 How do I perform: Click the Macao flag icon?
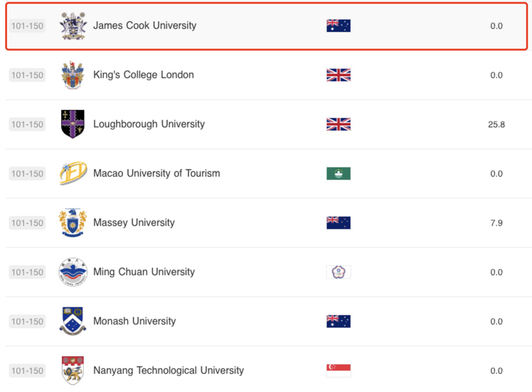[x=338, y=173]
